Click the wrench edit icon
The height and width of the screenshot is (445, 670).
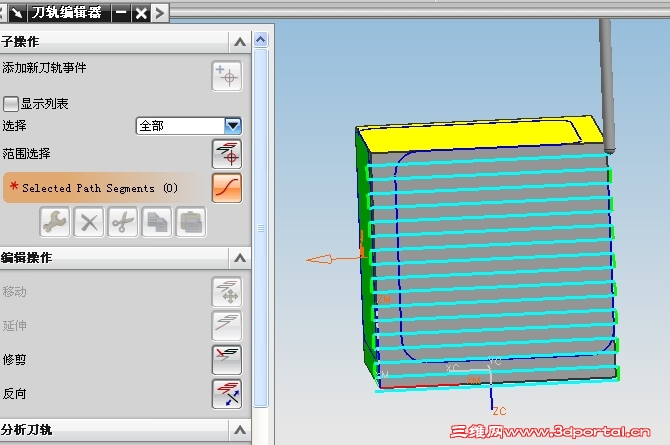click(x=55, y=222)
